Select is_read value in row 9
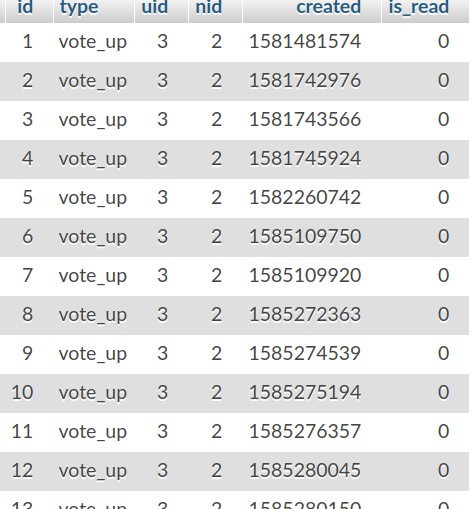Viewport: 474px width, 509px height. point(443,354)
